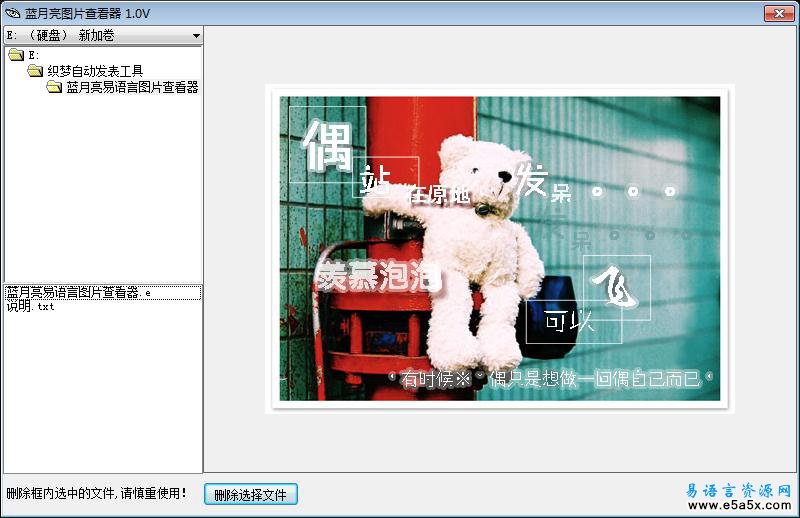Select the 织梦自动发表工具 folder label
The width and height of the screenshot is (800, 518).
click(95, 71)
